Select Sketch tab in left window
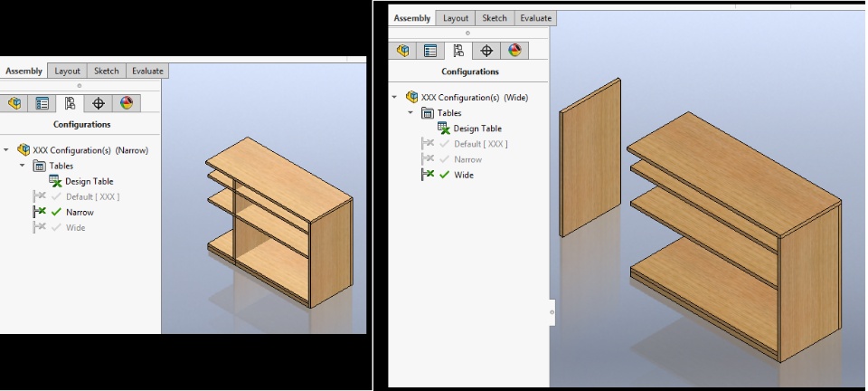This screenshot has height=391, width=868. [x=107, y=71]
